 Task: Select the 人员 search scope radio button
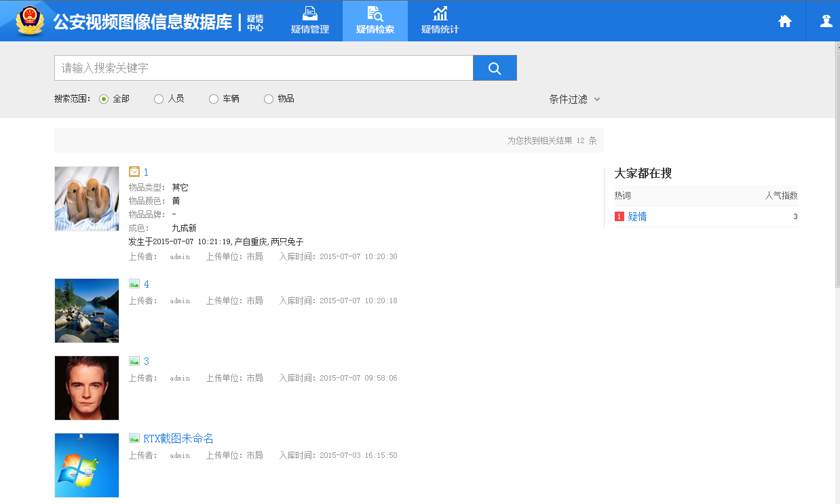tap(159, 99)
